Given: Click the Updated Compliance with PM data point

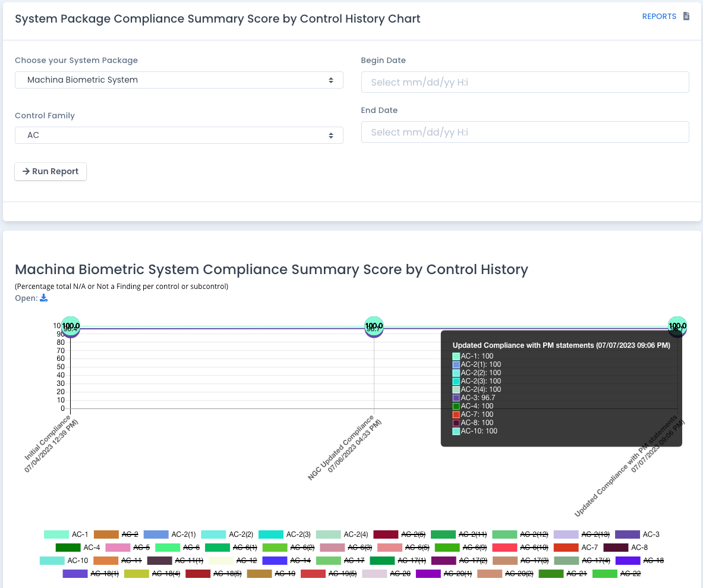Looking at the screenshot, I should 677,326.
